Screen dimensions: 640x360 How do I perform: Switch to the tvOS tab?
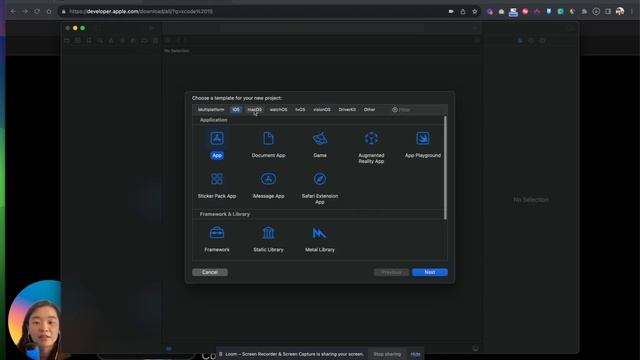pos(300,109)
